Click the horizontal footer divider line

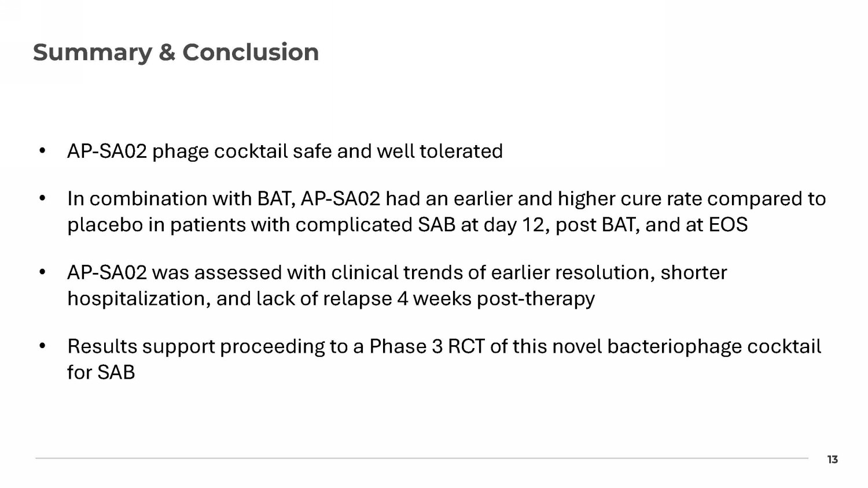click(x=421, y=458)
